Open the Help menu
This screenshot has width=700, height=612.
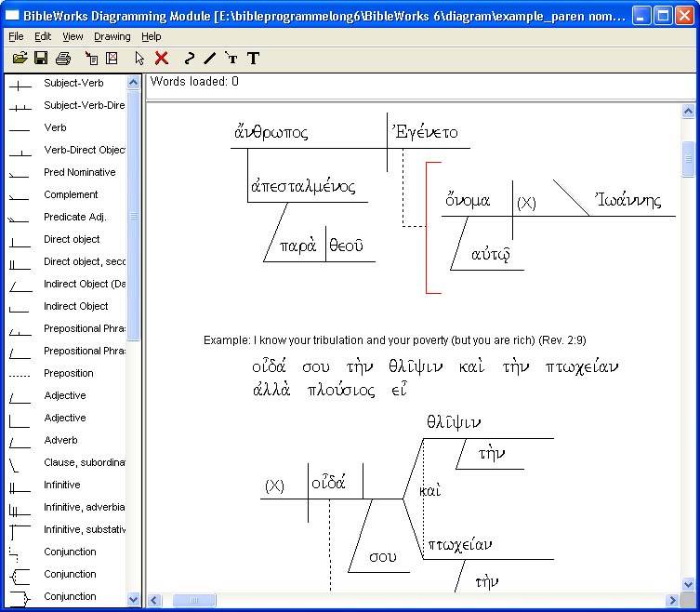coord(151,36)
